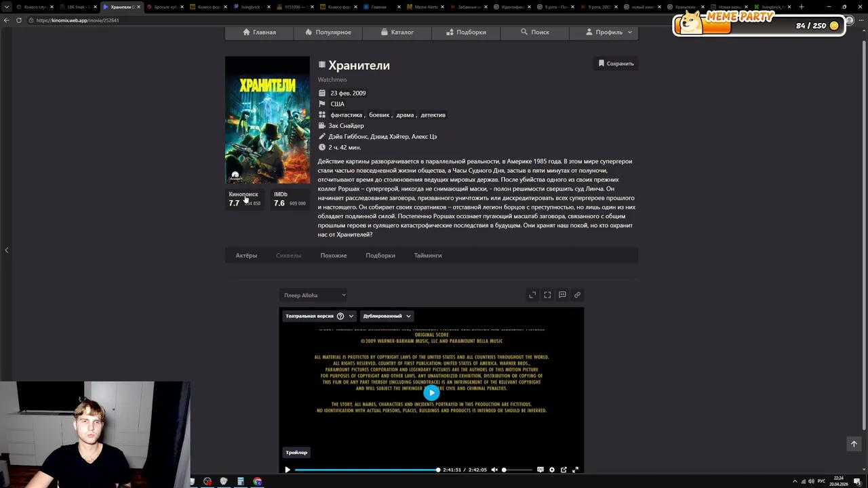Click the small play icon in control bar

tap(288, 470)
